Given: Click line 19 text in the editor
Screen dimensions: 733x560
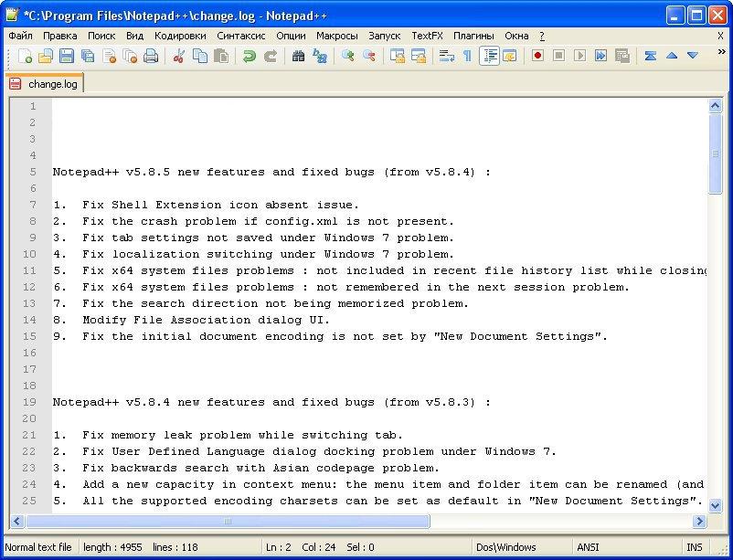Looking at the screenshot, I should click(x=271, y=402).
